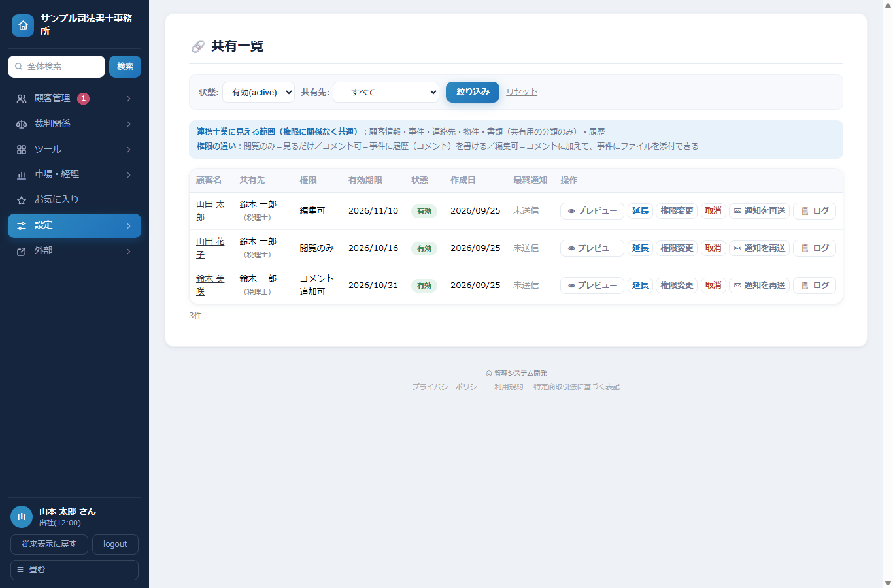893x588 pixels.
Task: Click the favorites star icon
Action: point(22,200)
